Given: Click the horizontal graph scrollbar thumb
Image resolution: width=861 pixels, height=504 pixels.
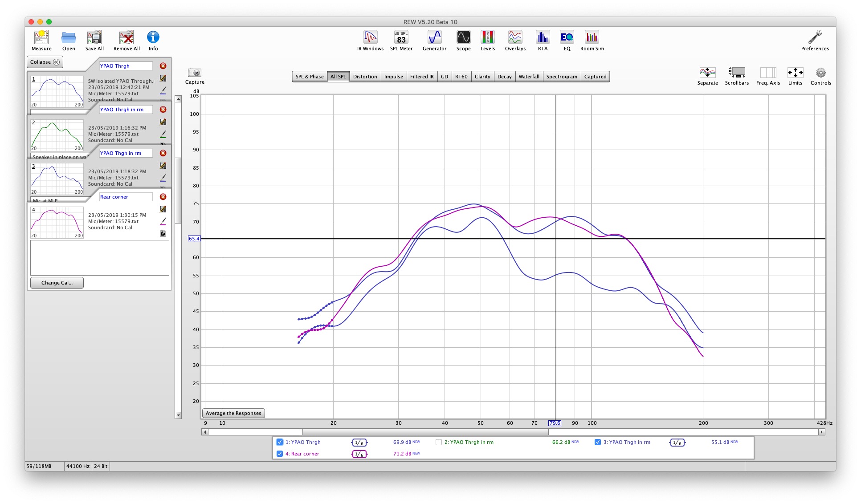Looking at the screenshot, I should click(425, 432).
